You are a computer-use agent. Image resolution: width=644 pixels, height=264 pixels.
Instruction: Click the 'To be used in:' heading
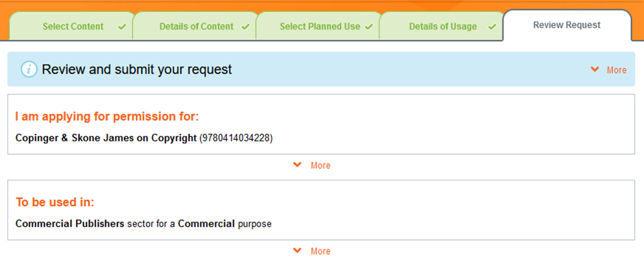click(55, 202)
